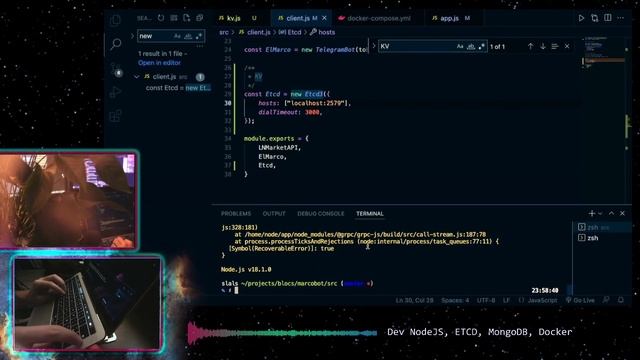Collapse client.js search result group
This screenshot has height=360, width=640.
(x=137, y=77)
